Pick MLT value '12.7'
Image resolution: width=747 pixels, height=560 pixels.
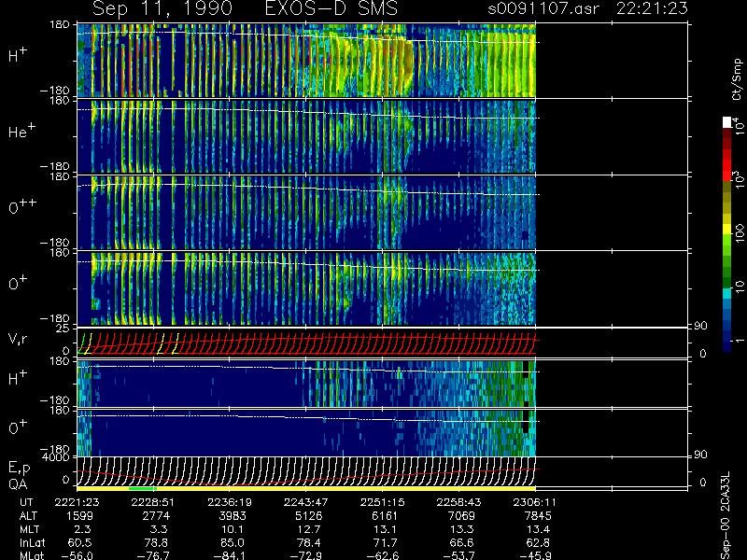pyautogui.click(x=310, y=529)
